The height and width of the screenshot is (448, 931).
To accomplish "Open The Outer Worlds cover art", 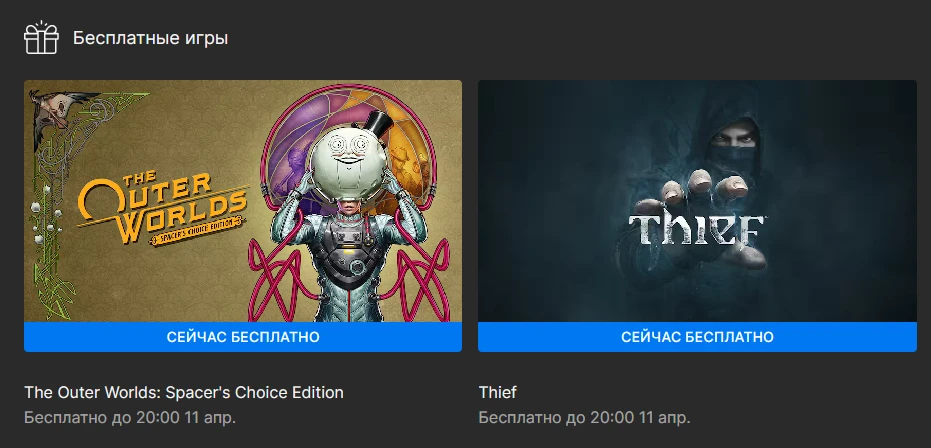I will click(x=243, y=201).
